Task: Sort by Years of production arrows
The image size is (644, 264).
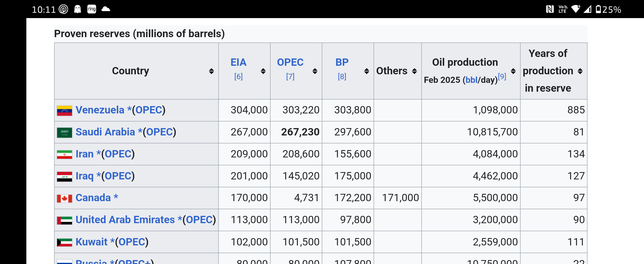Action: pyautogui.click(x=580, y=71)
